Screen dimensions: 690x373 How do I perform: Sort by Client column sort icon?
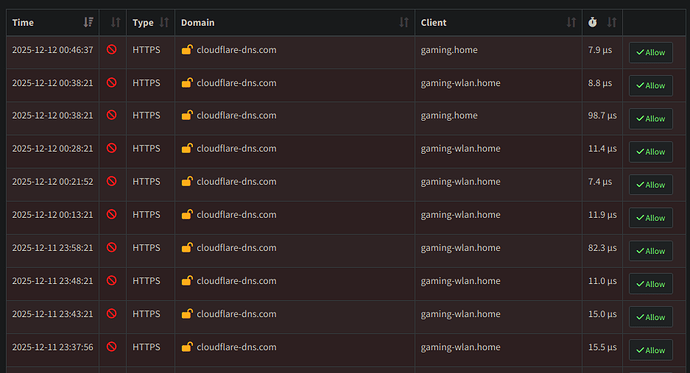point(571,22)
